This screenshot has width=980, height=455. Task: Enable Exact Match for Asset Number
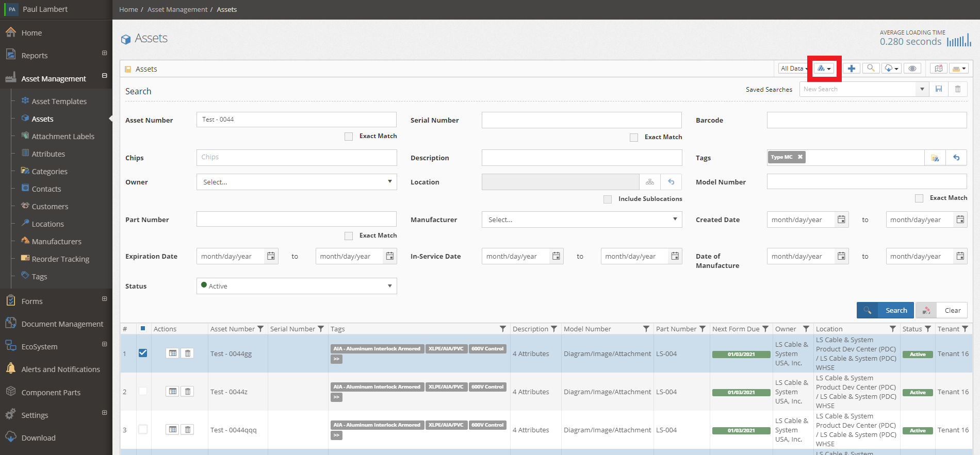pos(349,137)
